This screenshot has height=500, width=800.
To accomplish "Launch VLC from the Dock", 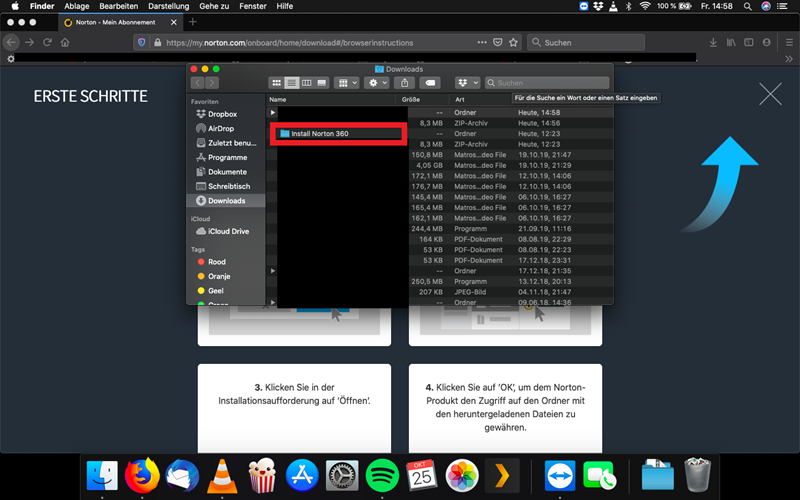I will pos(222,476).
